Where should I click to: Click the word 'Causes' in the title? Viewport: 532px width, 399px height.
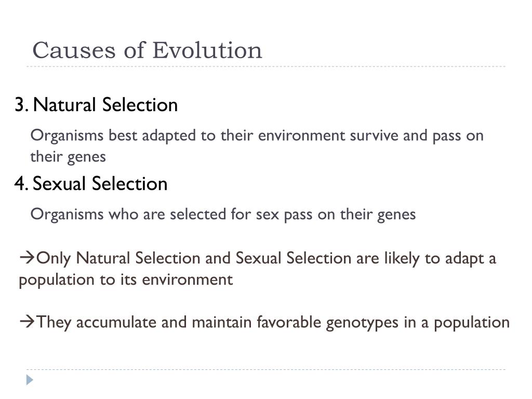(74, 50)
